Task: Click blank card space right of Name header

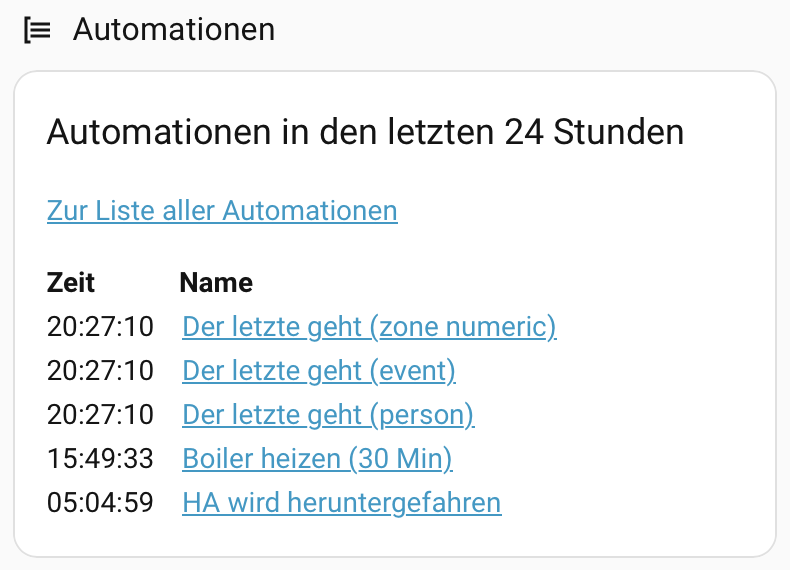Action: click(500, 283)
